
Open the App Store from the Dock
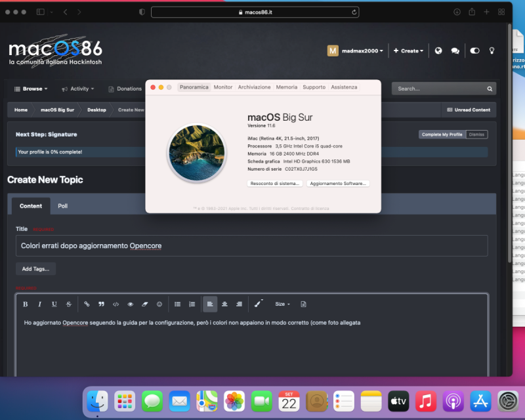pyautogui.click(x=480, y=401)
